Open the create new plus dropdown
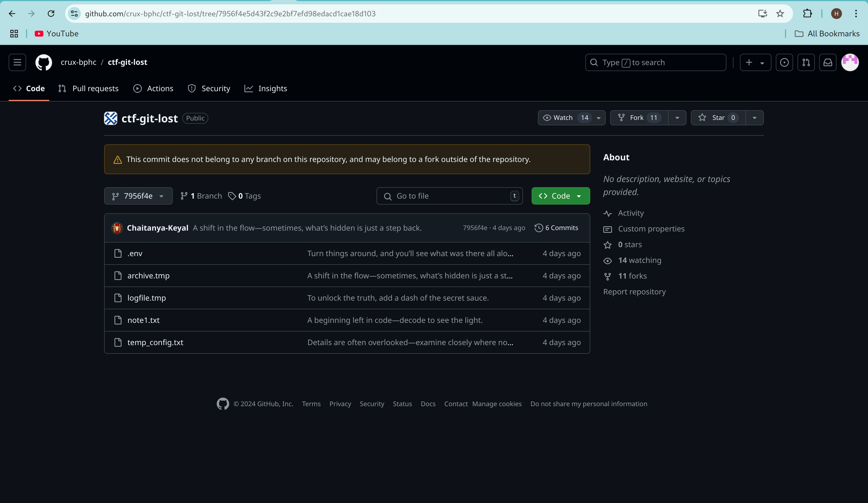 pos(755,62)
